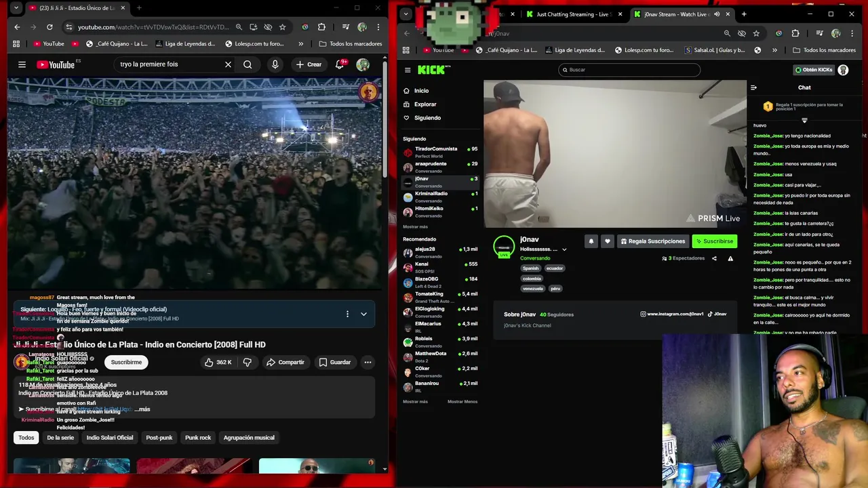Screen dimensions: 868x488
Task: Bookmark the YouTube page with star
Action: tap(282, 27)
